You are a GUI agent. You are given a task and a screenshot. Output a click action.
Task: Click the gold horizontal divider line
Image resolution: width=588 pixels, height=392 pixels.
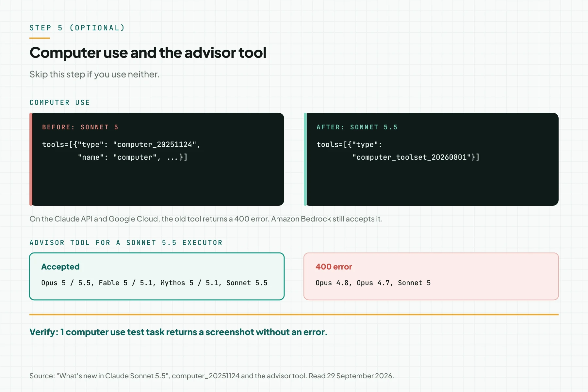point(294,315)
